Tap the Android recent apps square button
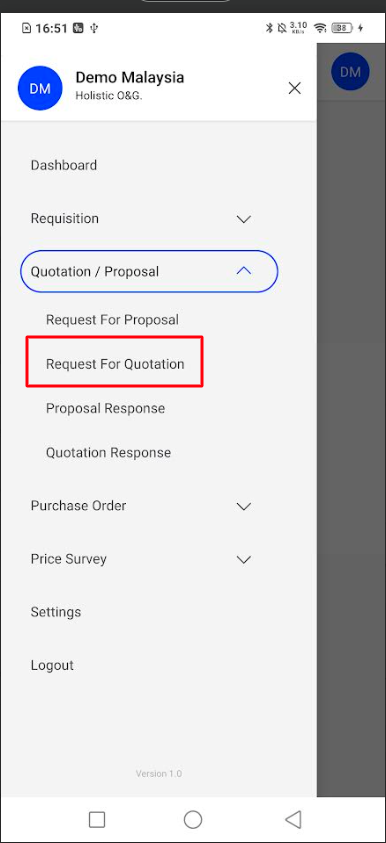This screenshot has height=843, width=386. point(97,819)
